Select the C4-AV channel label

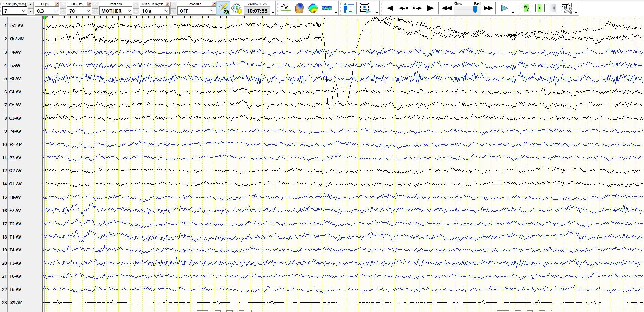click(x=15, y=92)
